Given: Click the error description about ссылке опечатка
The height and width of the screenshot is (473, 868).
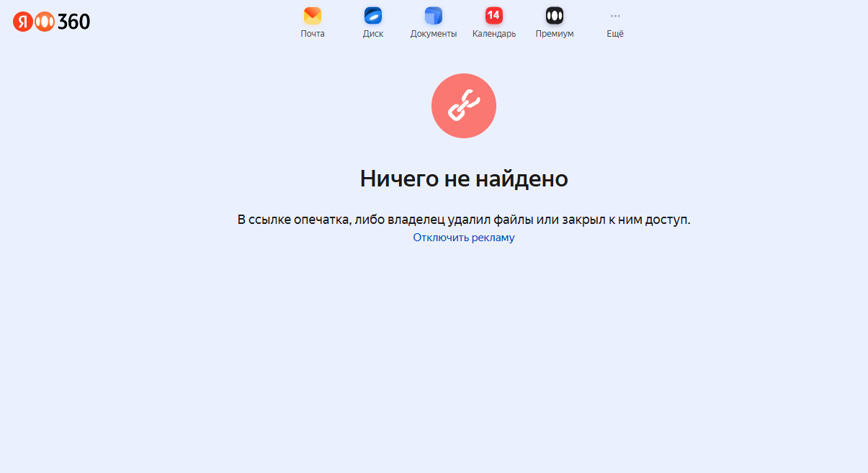Looking at the screenshot, I should pos(464,220).
